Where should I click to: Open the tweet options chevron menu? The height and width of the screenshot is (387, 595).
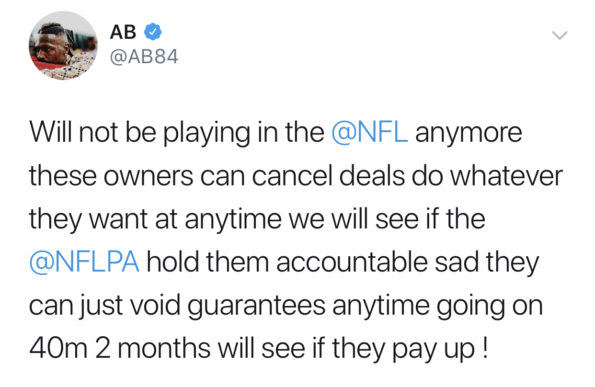(x=559, y=35)
